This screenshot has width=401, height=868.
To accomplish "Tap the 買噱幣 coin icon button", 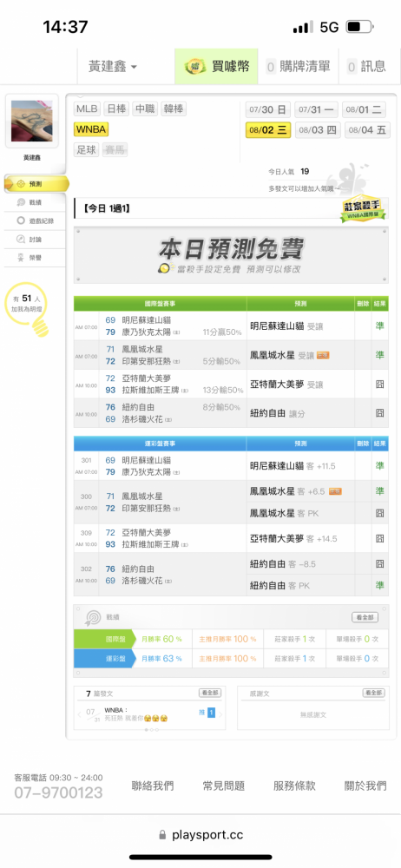I will (195, 67).
